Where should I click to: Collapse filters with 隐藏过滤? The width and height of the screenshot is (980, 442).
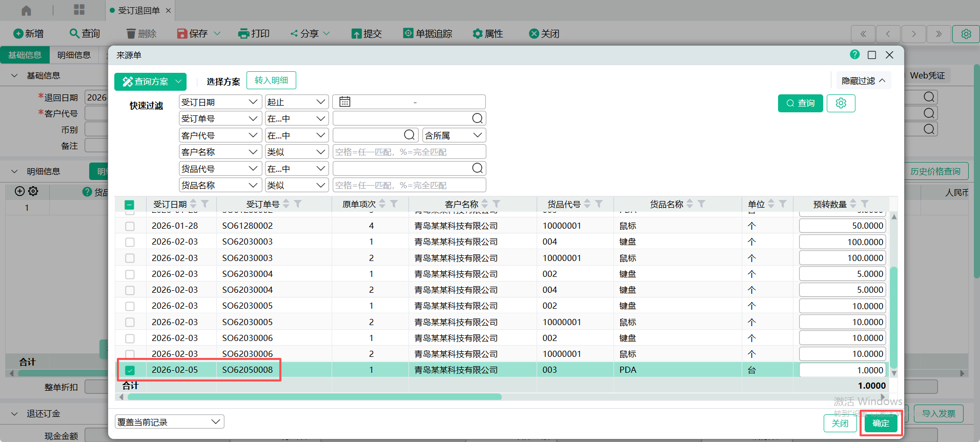click(x=863, y=81)
